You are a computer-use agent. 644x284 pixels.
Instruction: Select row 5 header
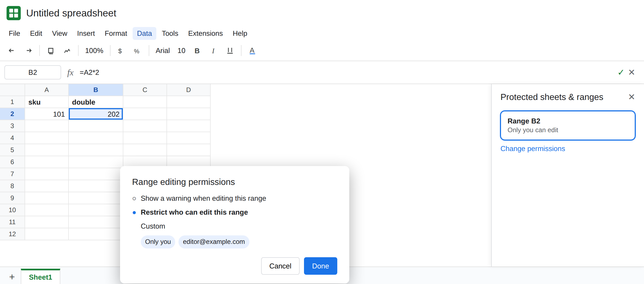(x=12, y=150)
